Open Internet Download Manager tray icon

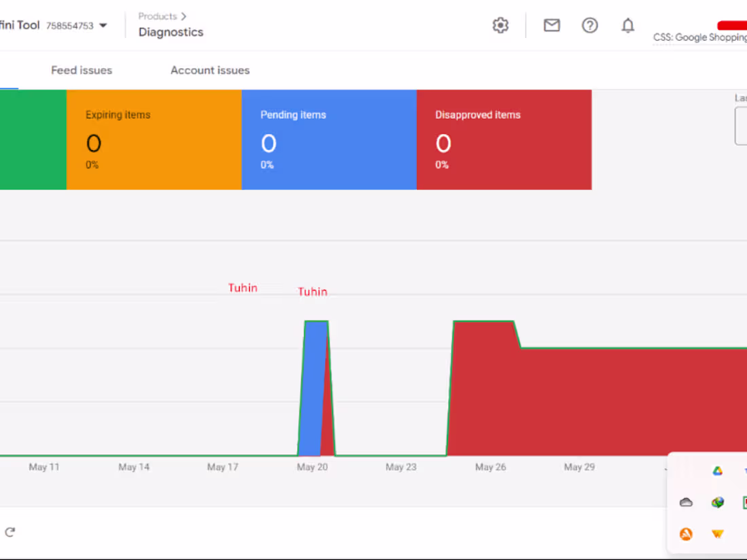point(718,502)
